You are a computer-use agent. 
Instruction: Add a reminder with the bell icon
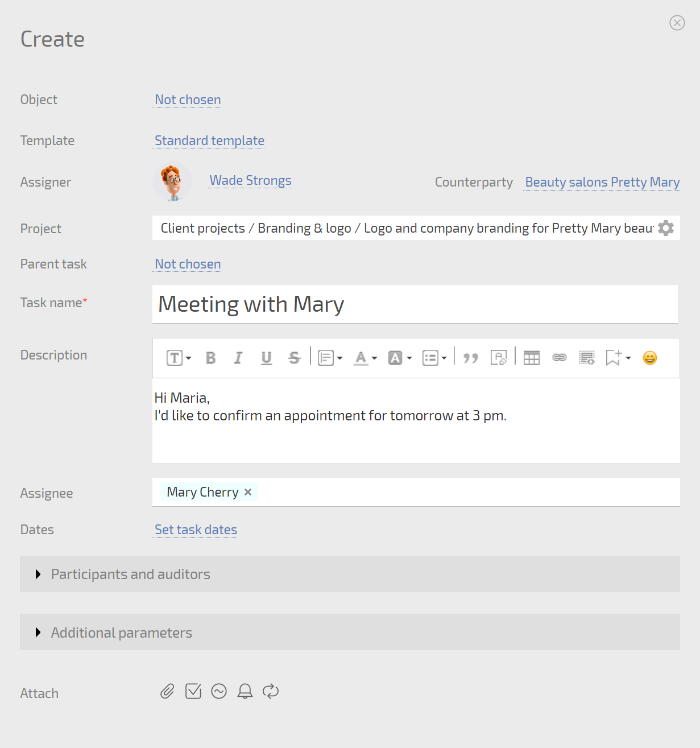[x=245, y=691]
